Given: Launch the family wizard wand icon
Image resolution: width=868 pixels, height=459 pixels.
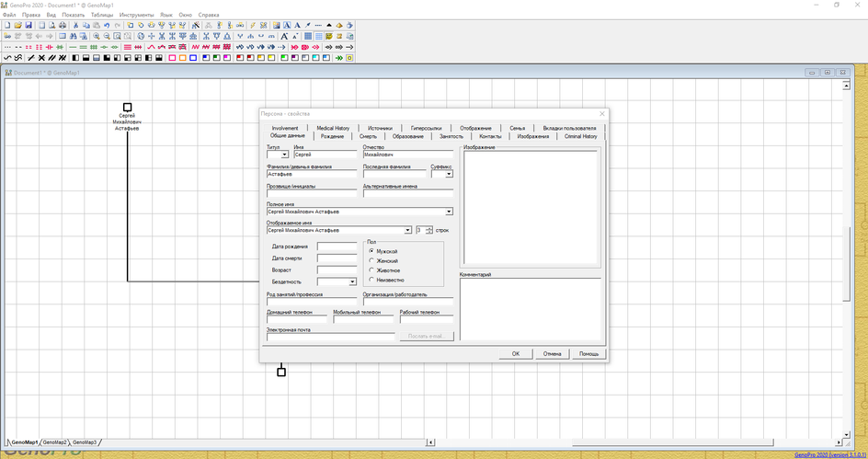Looking at the screenshot, I should 196,25.
